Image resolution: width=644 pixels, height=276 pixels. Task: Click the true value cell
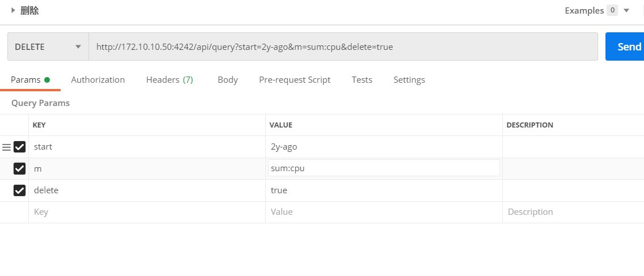coord(384,190)
